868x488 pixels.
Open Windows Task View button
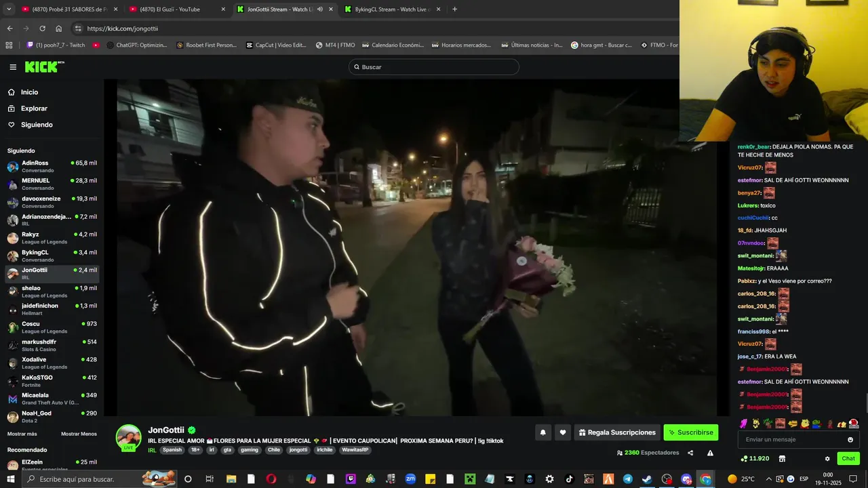tap(210, 479)
